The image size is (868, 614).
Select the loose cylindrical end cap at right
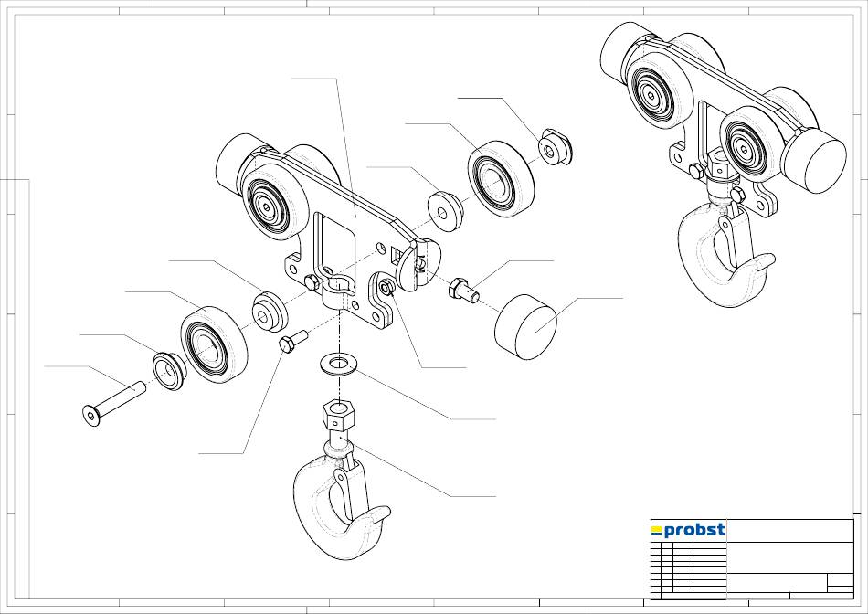pos(525,327)
